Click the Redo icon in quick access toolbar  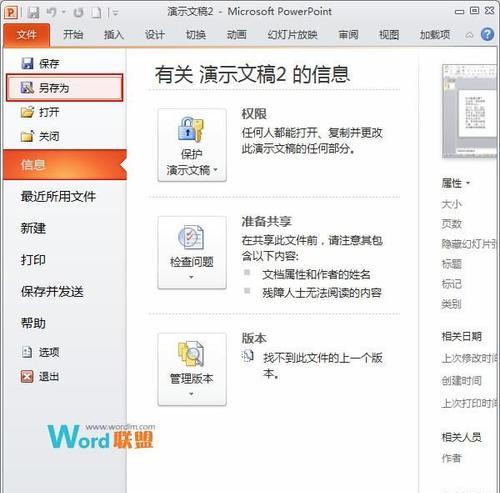pyautogui.click(x=78, y=13)
